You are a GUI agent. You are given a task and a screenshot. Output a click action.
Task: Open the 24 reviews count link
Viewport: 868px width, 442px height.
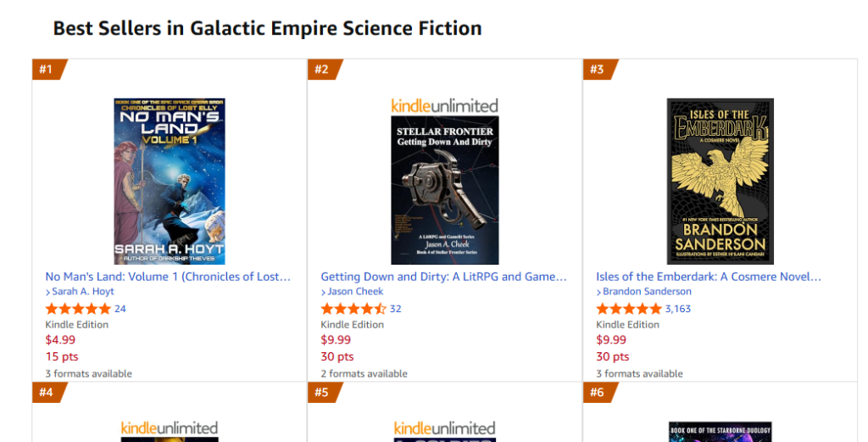tap(120, 309)
